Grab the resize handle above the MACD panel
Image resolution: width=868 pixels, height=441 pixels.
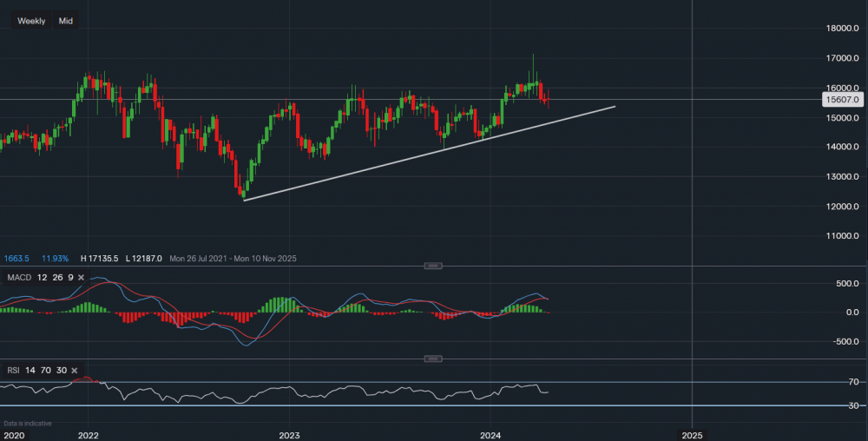[433, 266]
